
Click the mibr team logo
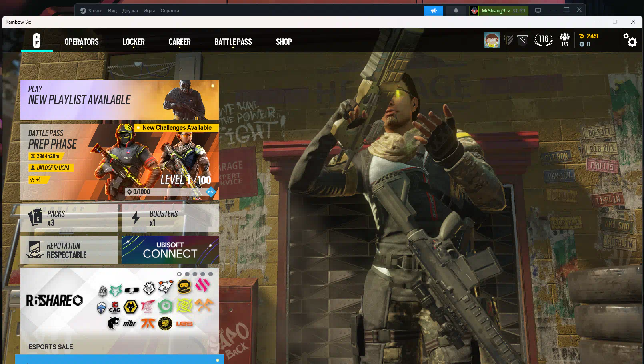pos(130,323)
